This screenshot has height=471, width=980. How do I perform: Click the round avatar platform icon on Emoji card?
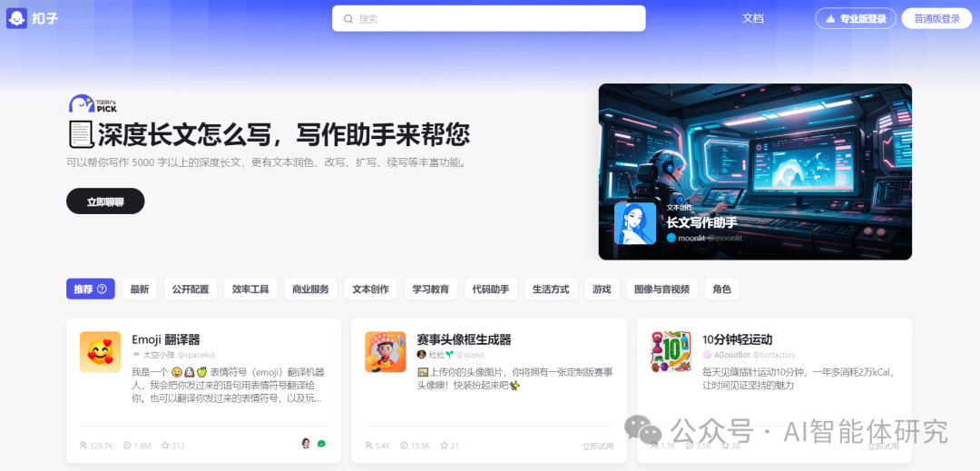(307, 443)
